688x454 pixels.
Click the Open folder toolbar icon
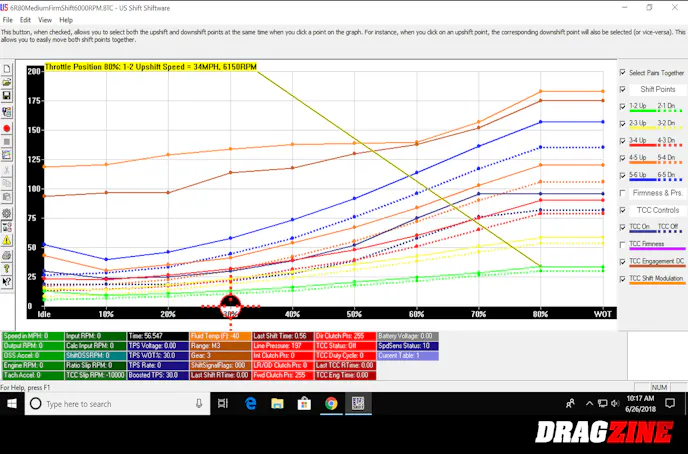(x=7, y=82)
